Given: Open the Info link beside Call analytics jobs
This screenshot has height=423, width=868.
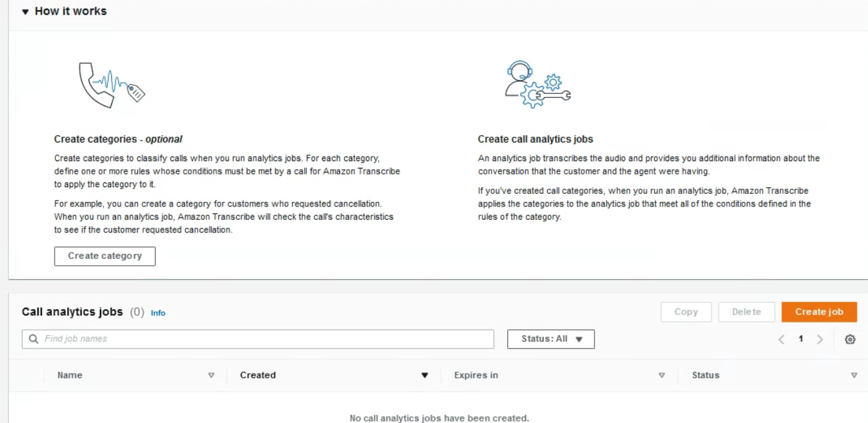Looking at the screenshot, I should 158,312.
